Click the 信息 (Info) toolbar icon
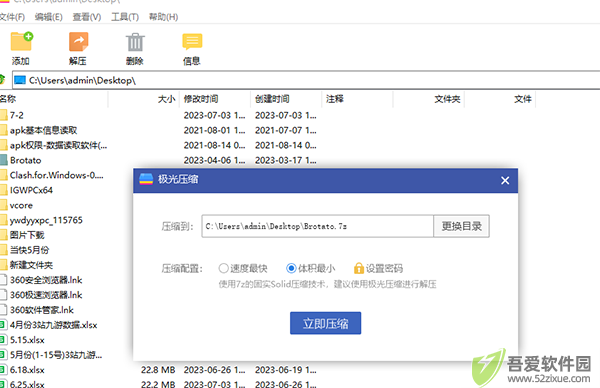The image size is (600, 388). [192, 41]
